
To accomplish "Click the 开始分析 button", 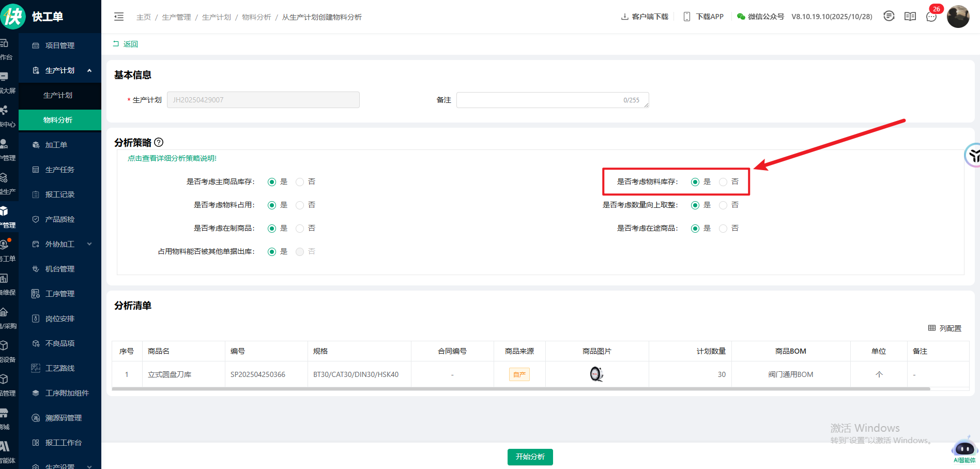I will [530, 457].
